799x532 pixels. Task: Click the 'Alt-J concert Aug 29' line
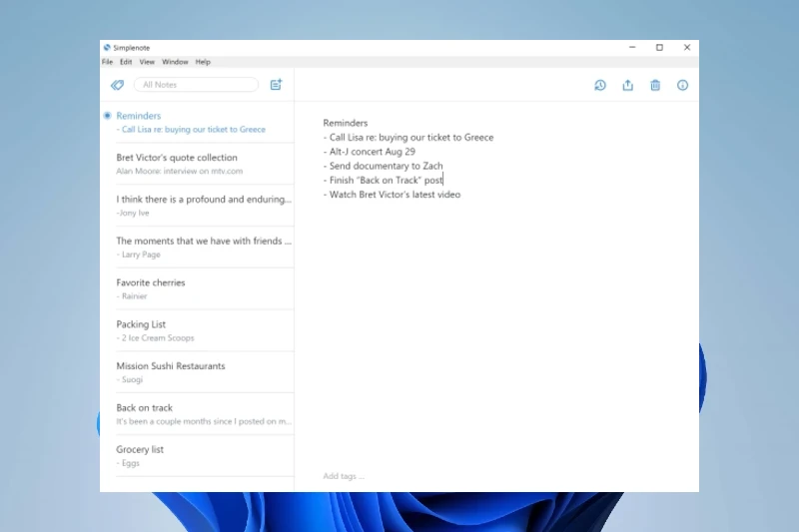[369, 151]
